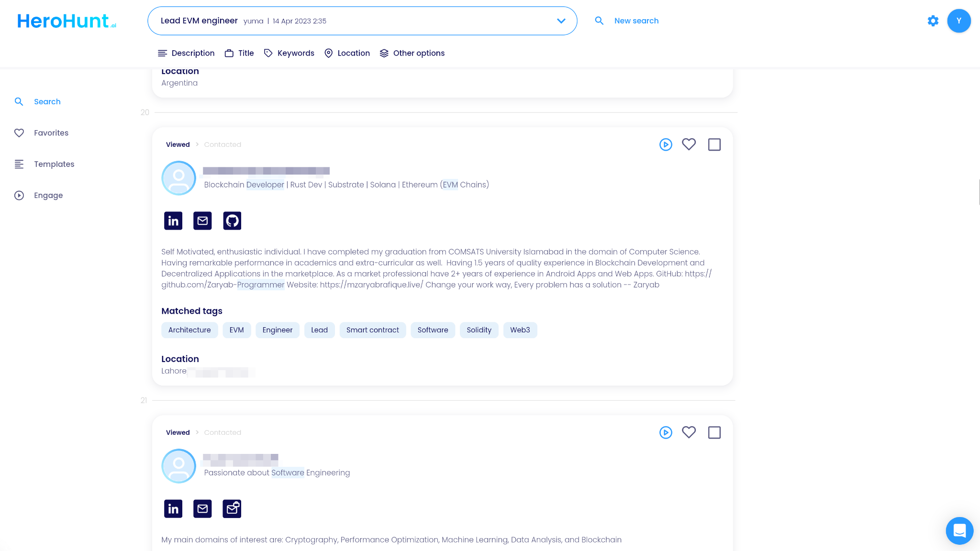Open LinkedIn of Software Engineering candidate

click(173, 508)
